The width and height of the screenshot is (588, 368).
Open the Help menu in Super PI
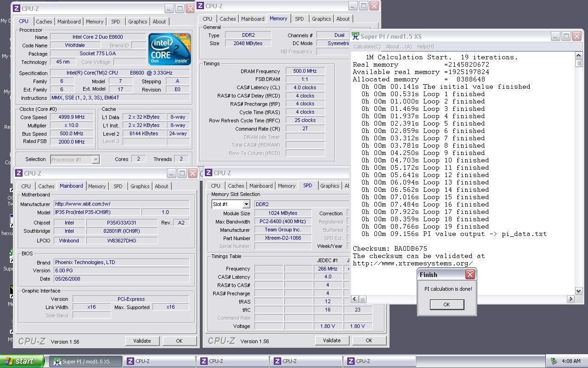tap(425, 46)
